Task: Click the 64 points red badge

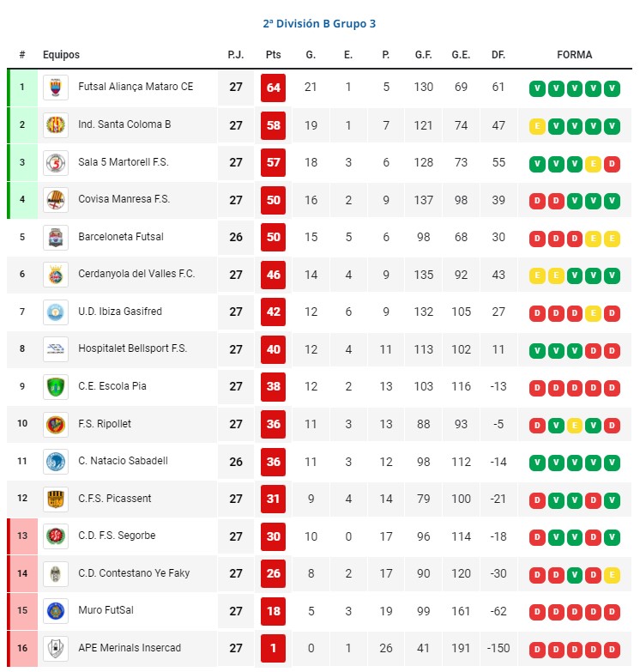Action: coord(274,88)
